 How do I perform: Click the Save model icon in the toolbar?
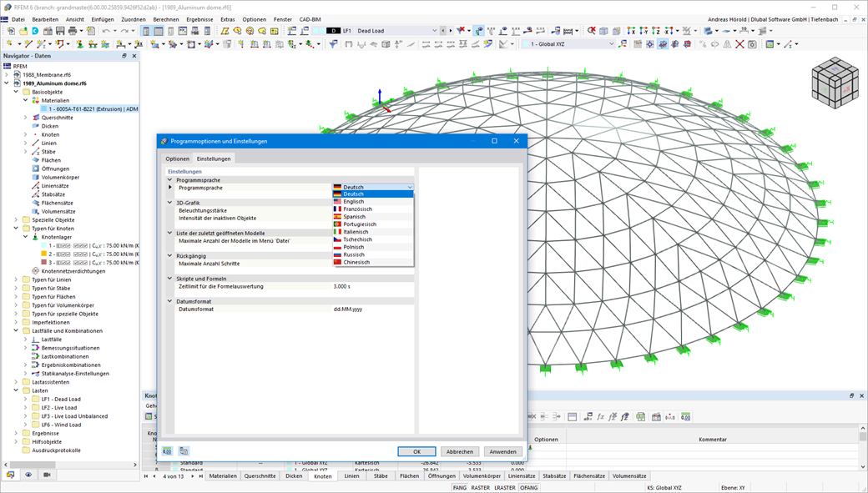(x=60, y=31)
